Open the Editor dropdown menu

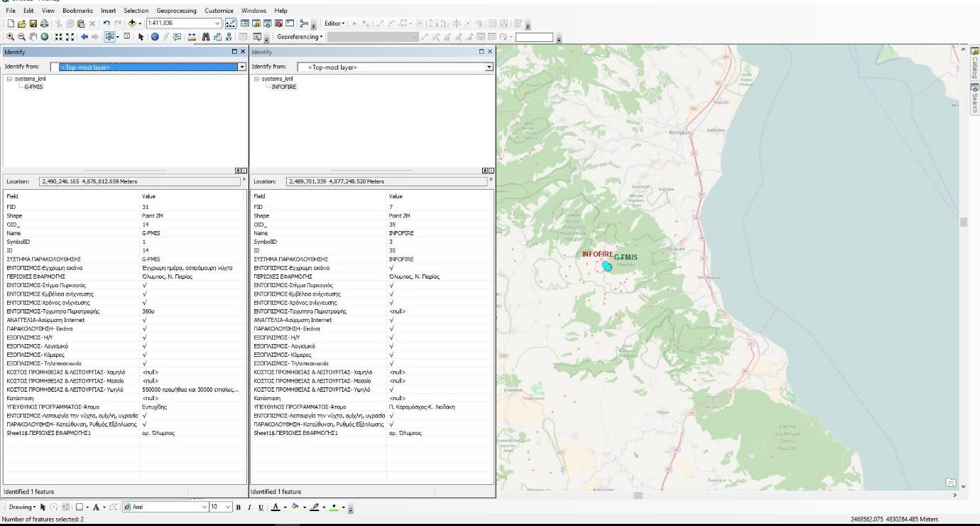[334, 23]
